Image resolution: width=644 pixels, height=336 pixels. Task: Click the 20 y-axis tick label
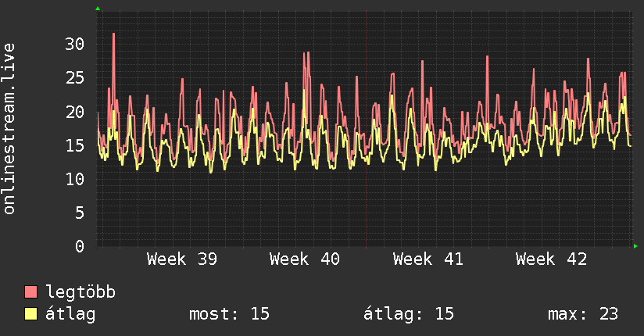coord(75,112)
